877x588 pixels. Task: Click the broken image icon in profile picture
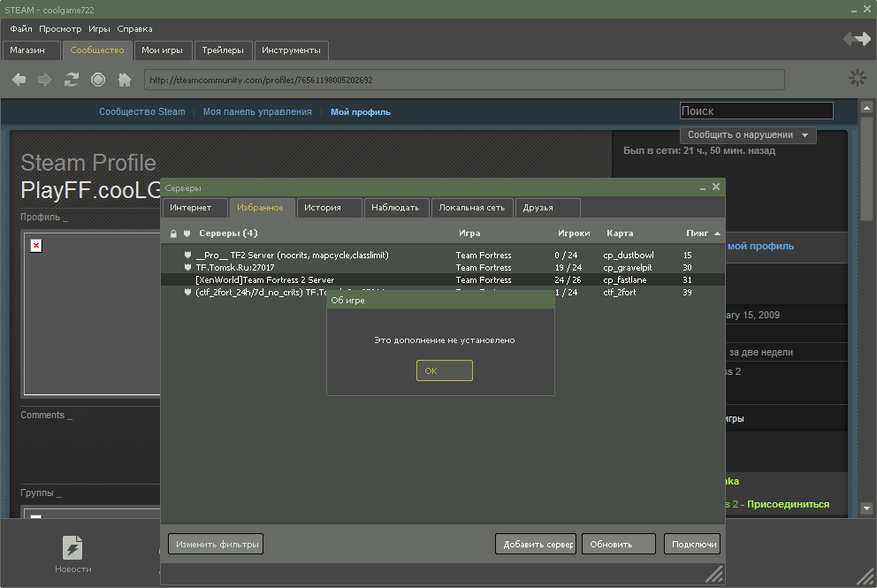tap(36, 246)
